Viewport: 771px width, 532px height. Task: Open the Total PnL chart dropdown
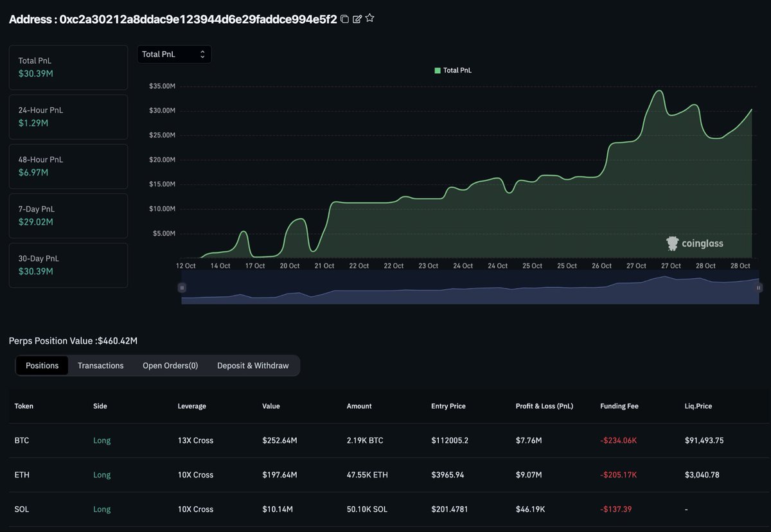(x=174, y=55)
